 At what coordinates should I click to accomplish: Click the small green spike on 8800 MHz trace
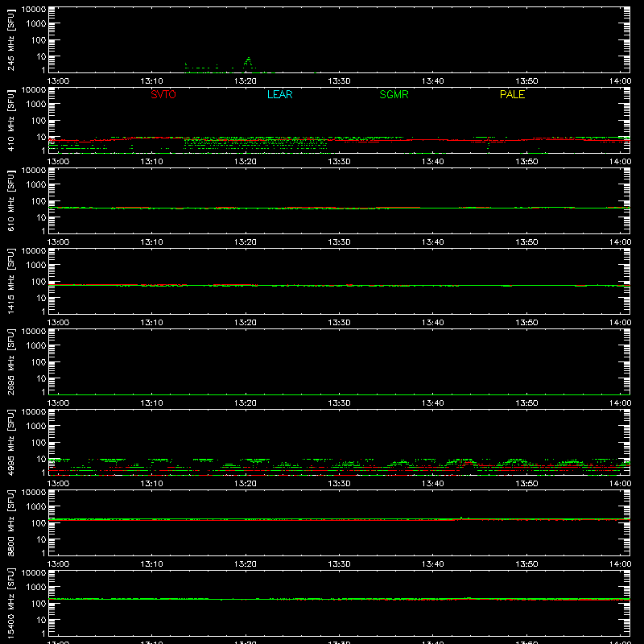point(461,518)
